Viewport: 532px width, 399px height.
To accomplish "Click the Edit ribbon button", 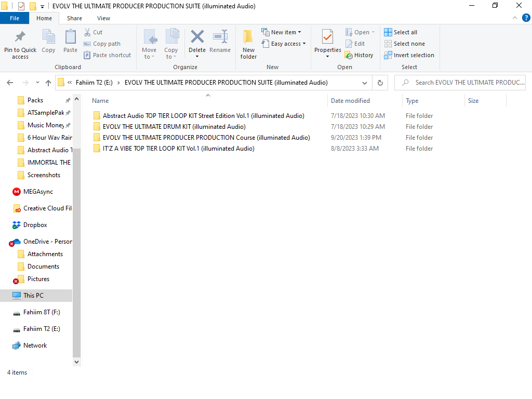I will [x=355, y=44].
